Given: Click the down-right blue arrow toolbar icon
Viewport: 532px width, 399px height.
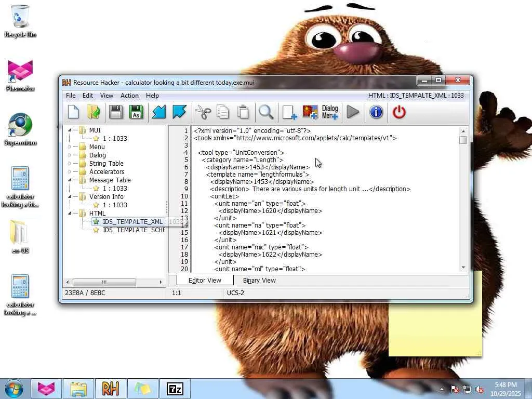Looking at the screenshot, I should click(x=179, y=112).
